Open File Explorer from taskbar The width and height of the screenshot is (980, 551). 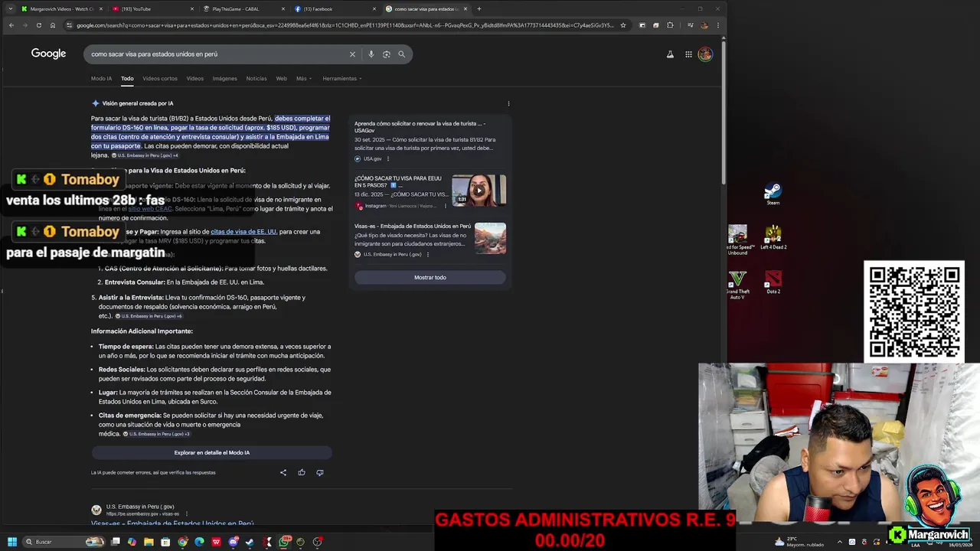(x=149, y=542)
